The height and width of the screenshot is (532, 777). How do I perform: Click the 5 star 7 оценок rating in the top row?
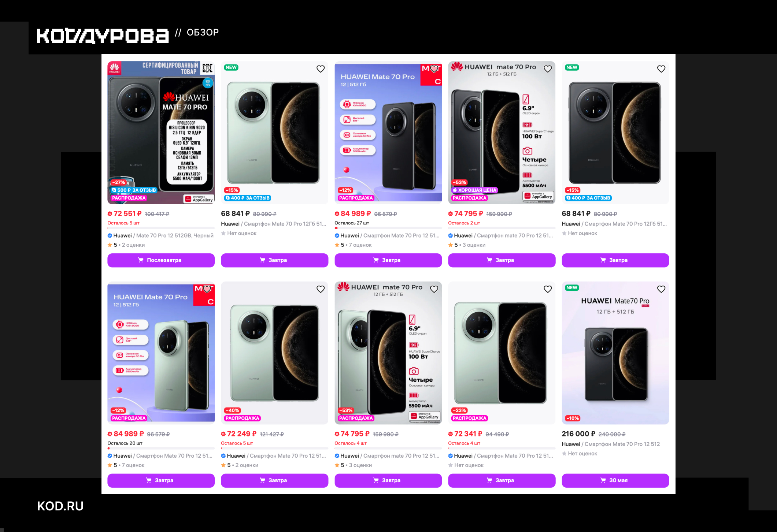(x=353, y=245)
